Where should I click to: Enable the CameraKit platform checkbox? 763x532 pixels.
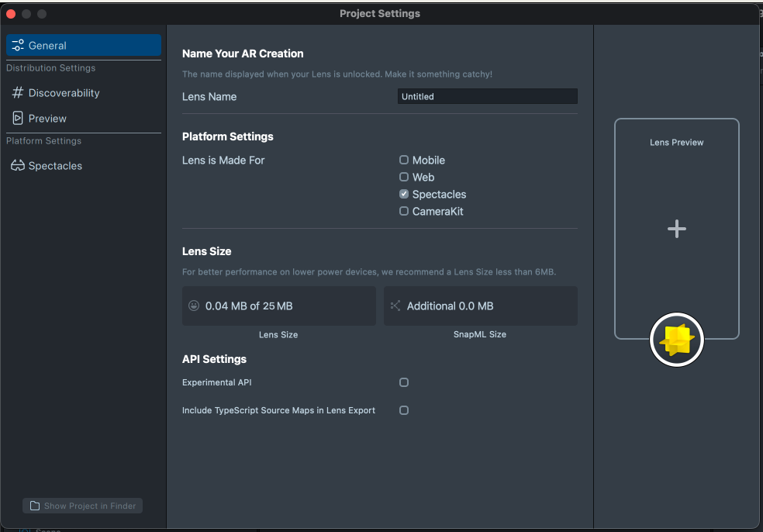(404, 211)
